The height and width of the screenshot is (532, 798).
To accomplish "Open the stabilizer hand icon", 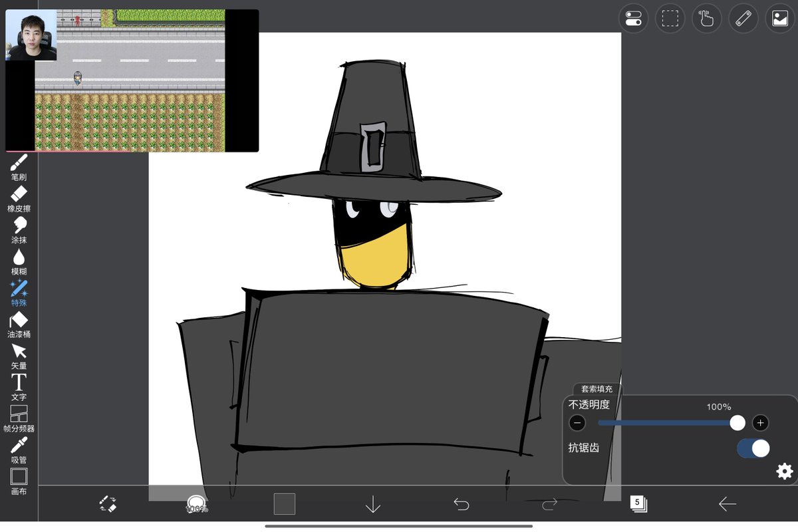I will point(706,19).
